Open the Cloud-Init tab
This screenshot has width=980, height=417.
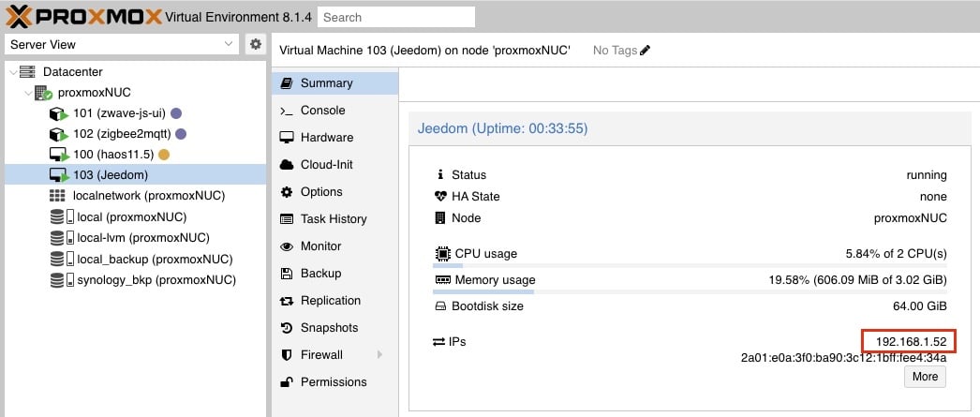(335, 164)
